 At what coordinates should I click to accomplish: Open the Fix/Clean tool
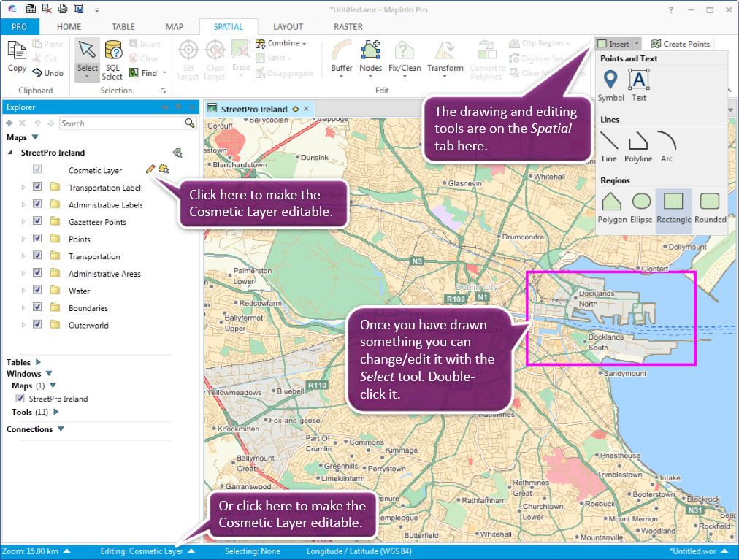coord(405,58)
